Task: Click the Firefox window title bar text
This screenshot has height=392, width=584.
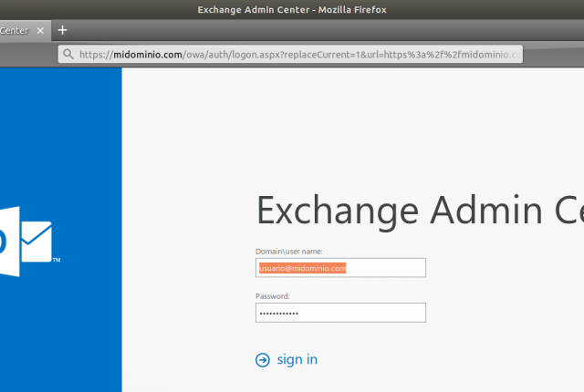Action: point(292,10)
